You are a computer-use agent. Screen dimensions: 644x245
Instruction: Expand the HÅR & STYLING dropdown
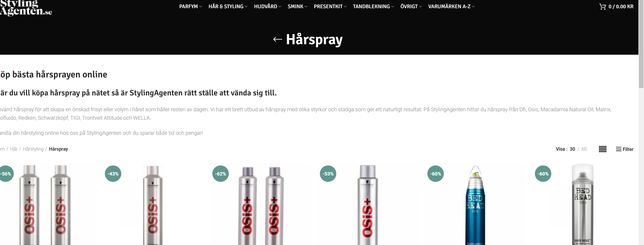coord(228,6)
